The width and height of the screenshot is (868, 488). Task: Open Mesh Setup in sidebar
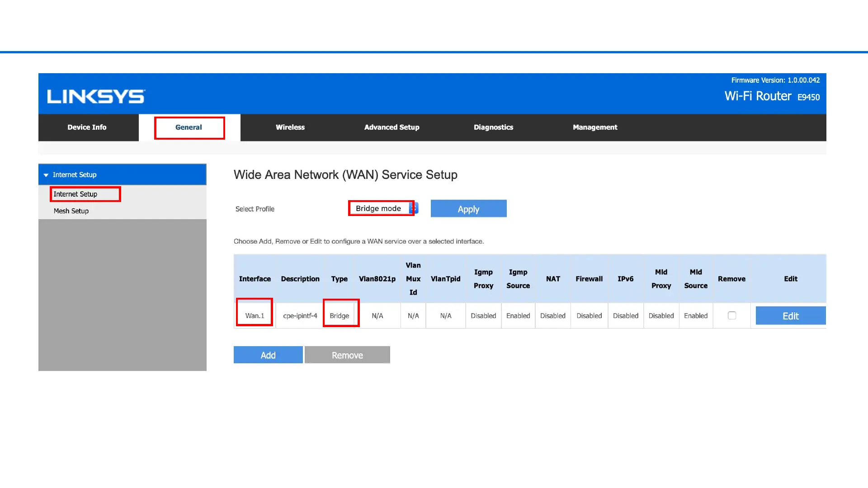coord(71,211)
